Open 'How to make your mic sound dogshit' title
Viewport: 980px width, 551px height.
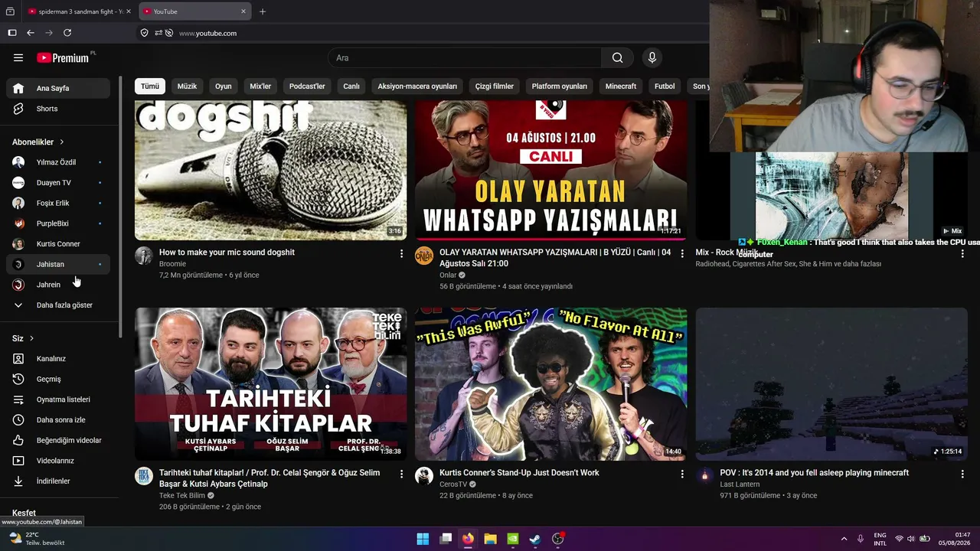tap(227, 253)
